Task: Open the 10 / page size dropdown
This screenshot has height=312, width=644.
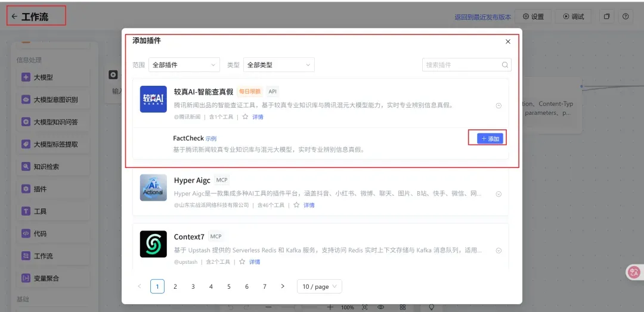Action: [x=319, y=286]
